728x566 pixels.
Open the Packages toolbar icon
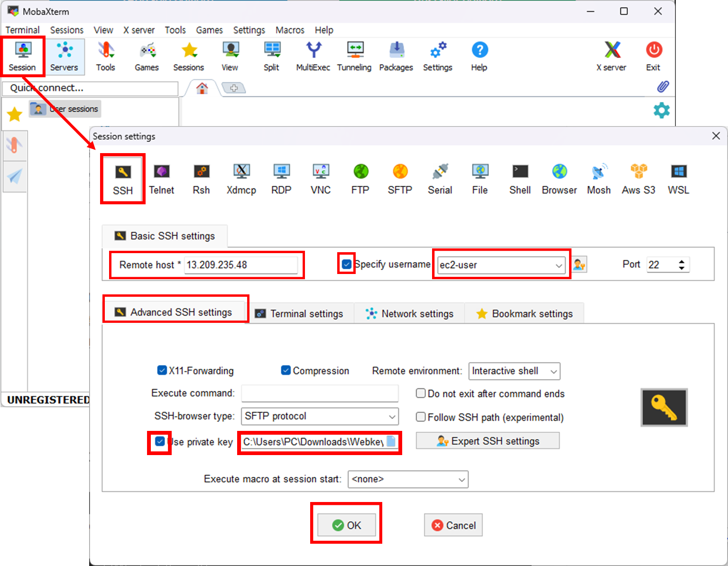click(396, 56)
